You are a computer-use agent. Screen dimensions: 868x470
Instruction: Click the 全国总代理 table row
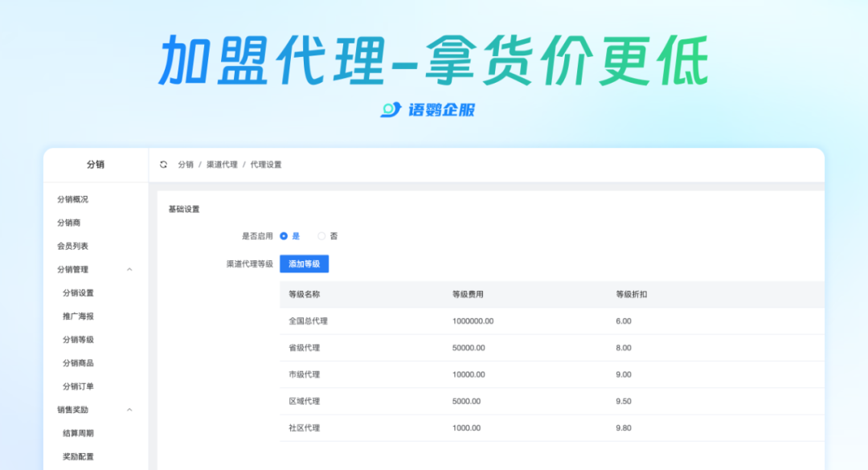309,321
